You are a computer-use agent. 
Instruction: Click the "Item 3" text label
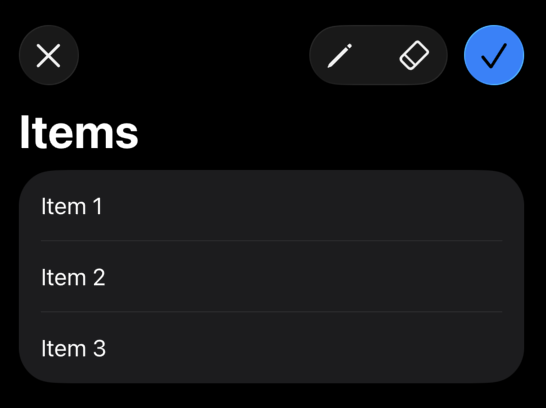coord(73,348)
